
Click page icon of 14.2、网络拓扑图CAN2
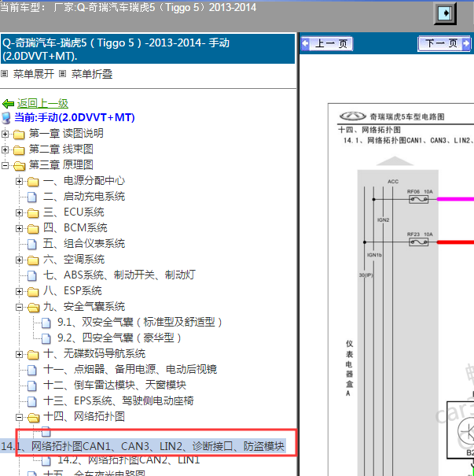click(46, 461)
